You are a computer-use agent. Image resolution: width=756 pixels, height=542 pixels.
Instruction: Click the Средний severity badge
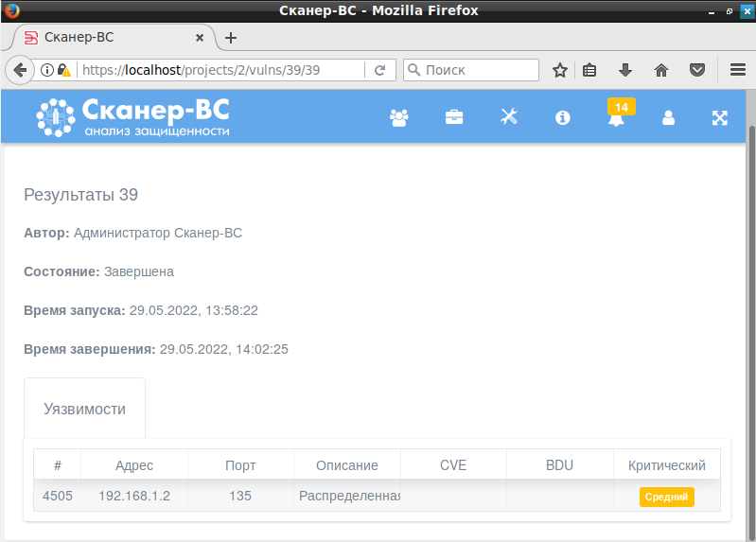pos(666,497)
